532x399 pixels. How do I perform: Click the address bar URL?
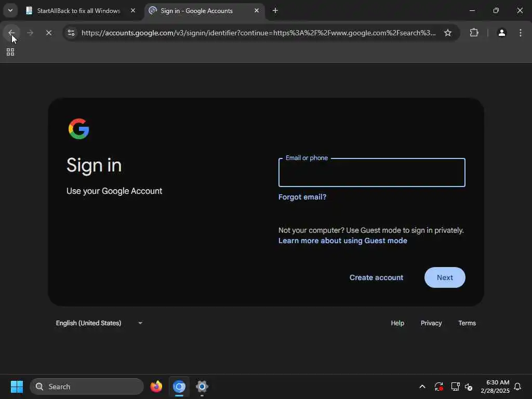tap(259, 33)
